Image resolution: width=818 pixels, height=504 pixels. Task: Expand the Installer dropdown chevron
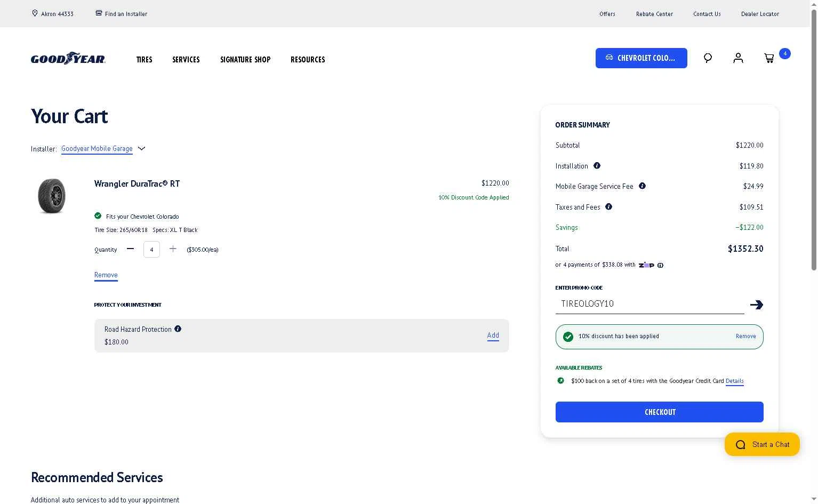[x=141, y=149]
